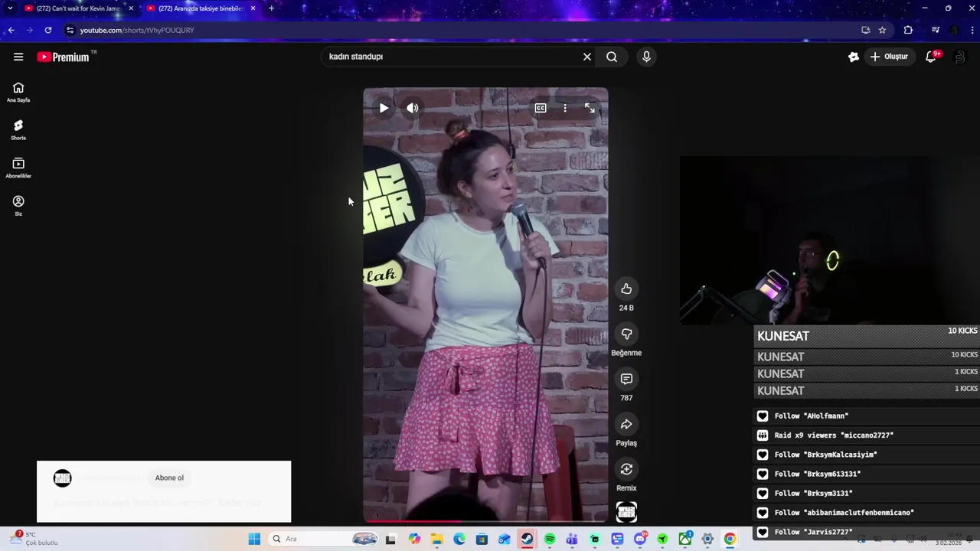The width and height of the screenshot is (980, 551).
Task: Click the Follow "Brksym613131" alert
Action: click(x=867, y=474)
